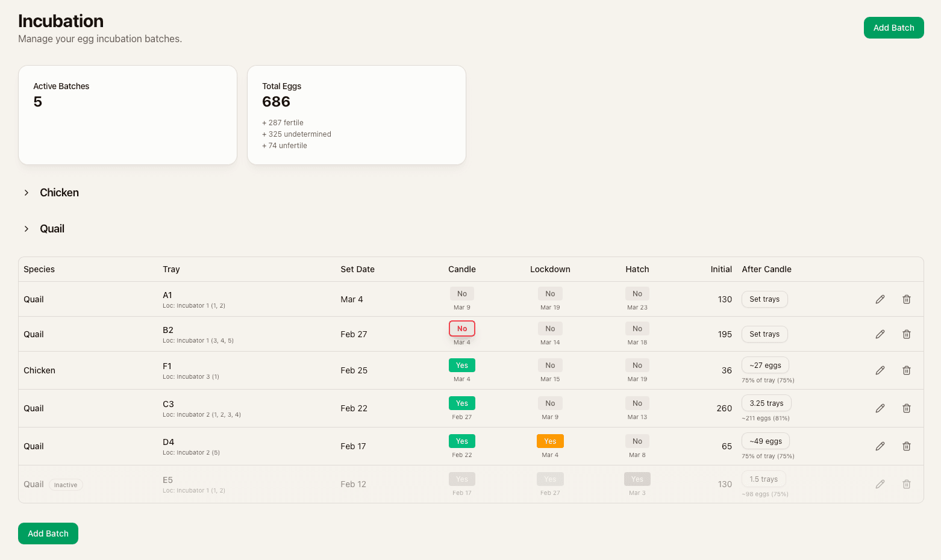Edit the F1 Chicken batch

point(880,370)
